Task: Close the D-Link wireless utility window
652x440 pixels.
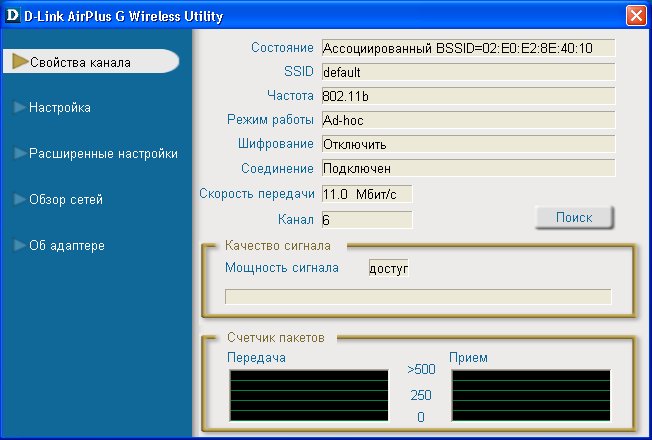Action: click(x=636, y=16)
